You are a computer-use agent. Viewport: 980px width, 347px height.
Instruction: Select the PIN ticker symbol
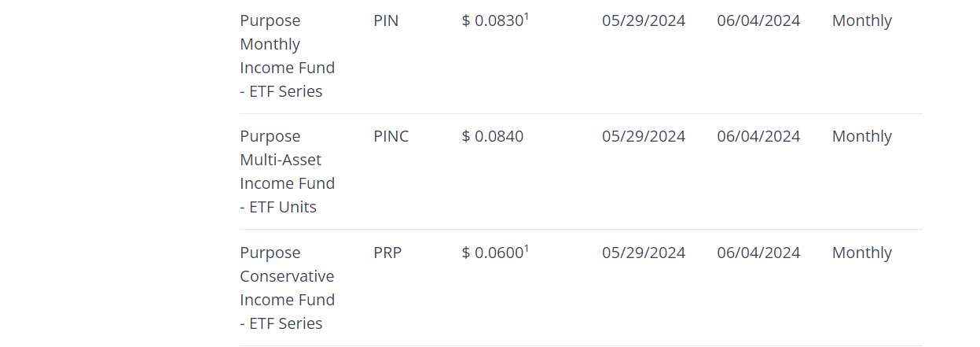tap(386, 20)
